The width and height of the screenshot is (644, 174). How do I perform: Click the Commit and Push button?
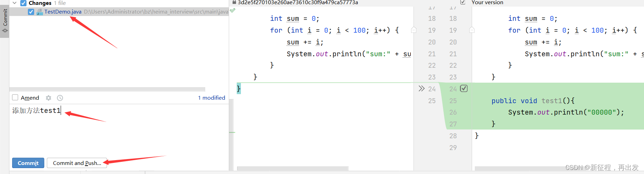77,163
